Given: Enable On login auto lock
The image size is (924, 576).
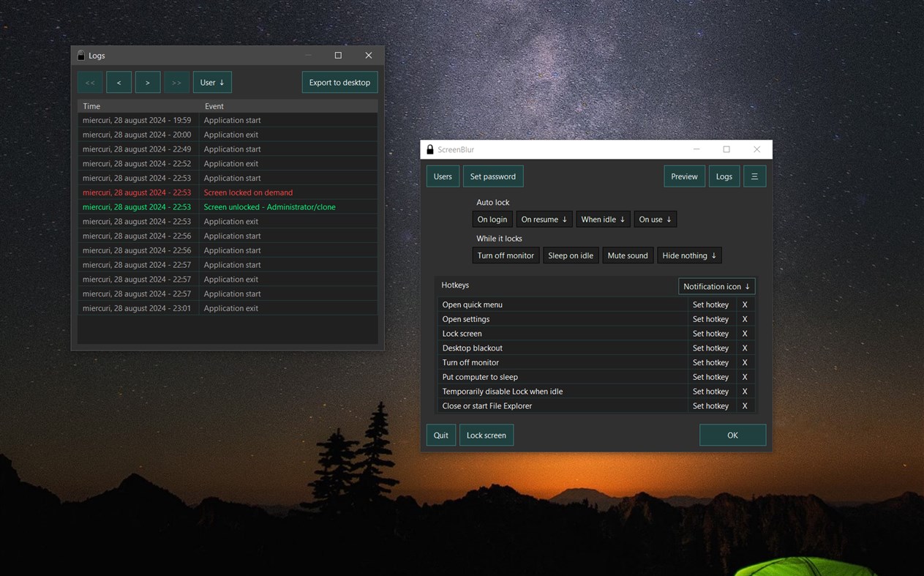Looking at the screenshot, I should tap(492, 219).
